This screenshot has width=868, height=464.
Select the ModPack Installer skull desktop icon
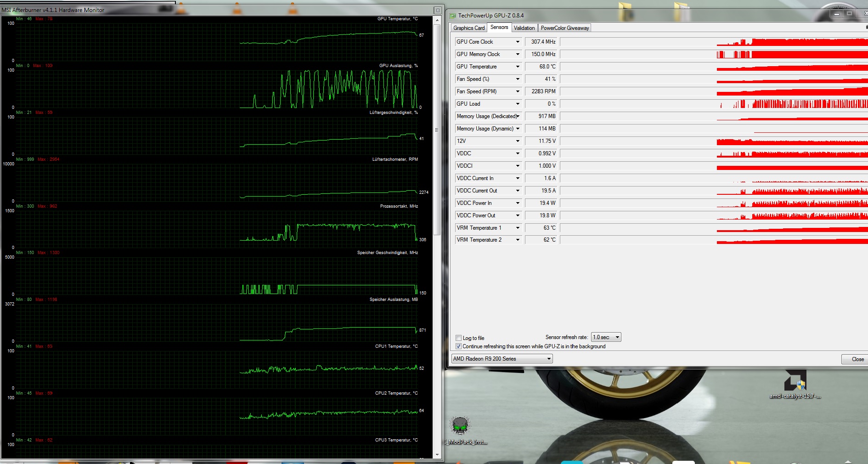[461, 430]
